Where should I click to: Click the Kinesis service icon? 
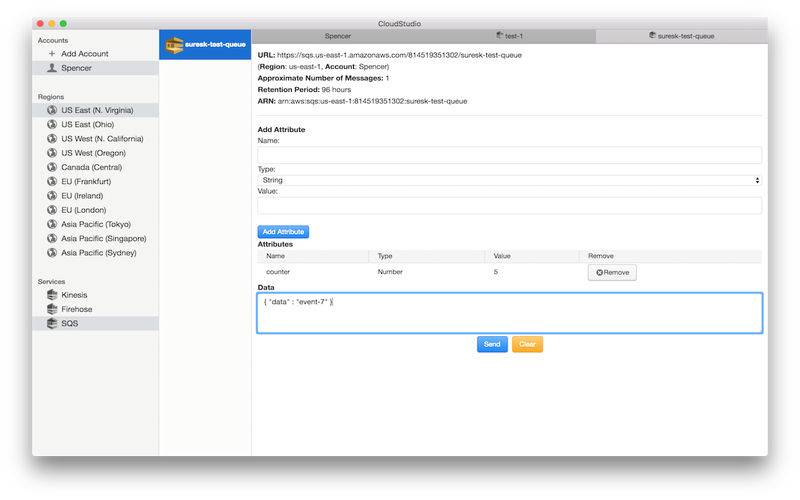click(x=52, y=295)
